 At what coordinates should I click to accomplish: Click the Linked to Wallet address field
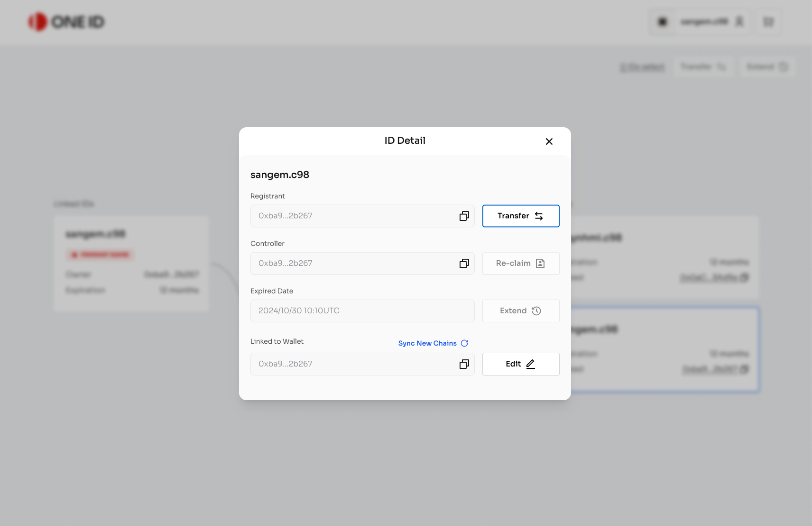click(x=362, y=364)
